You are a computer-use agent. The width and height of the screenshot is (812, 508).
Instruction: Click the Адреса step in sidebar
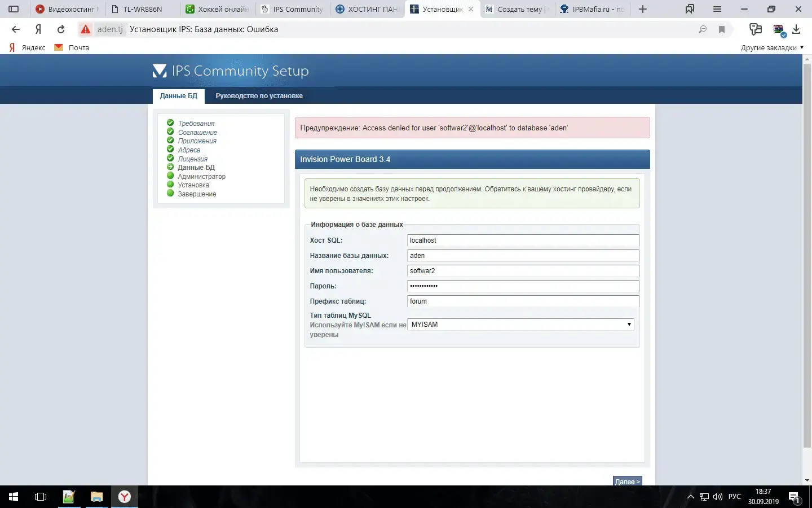point(189,150)
